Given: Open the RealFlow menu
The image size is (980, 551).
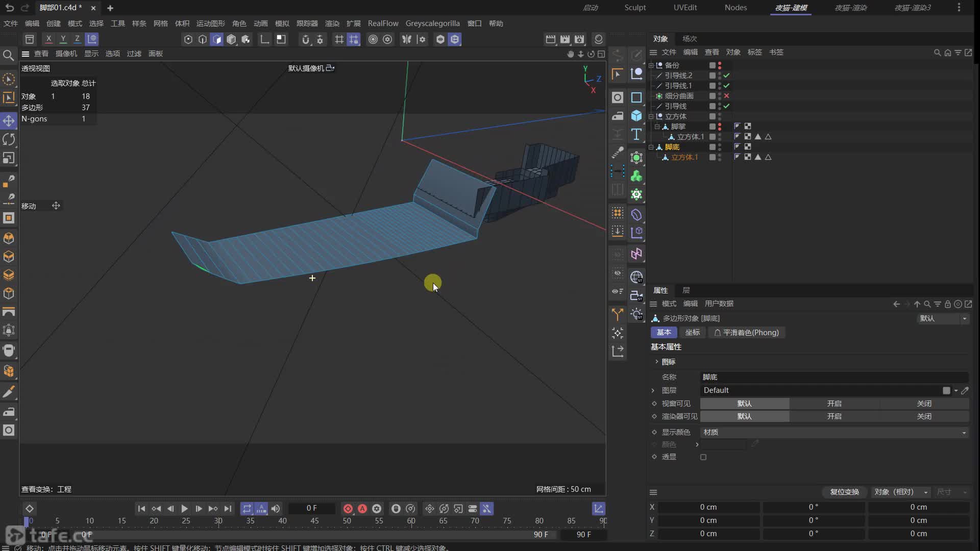Looking at the screenshot, I should tap(383, 23).
